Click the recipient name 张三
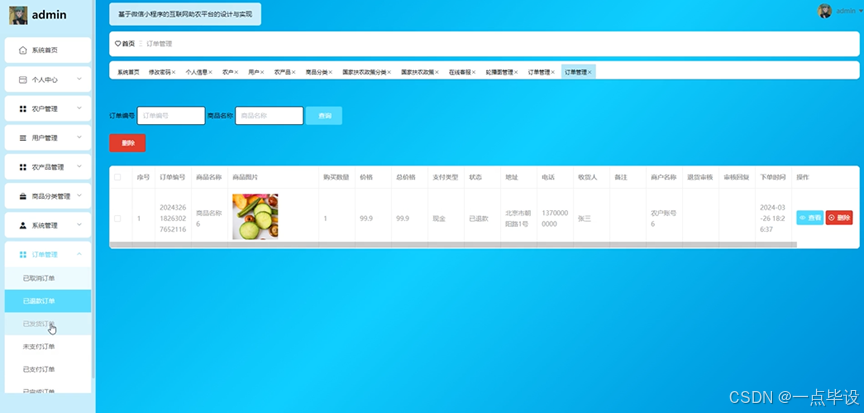Image resolution: width=864 pixels, height=413 pixels. [584, 219]
